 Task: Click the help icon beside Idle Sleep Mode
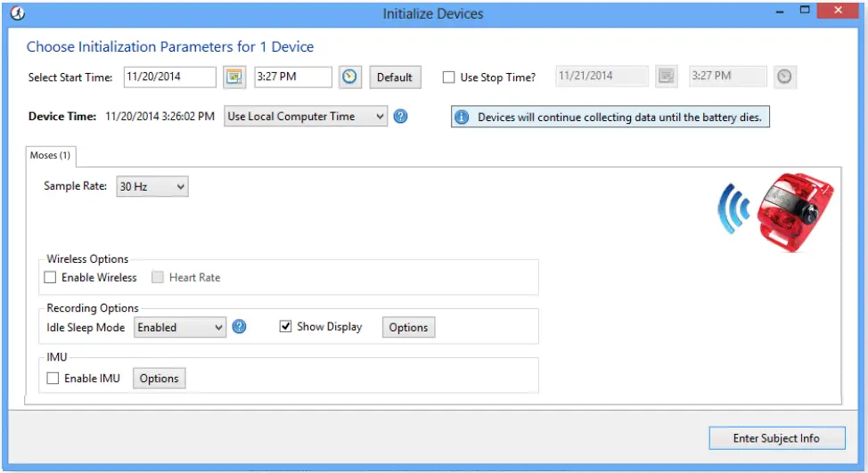click(239, 327)
